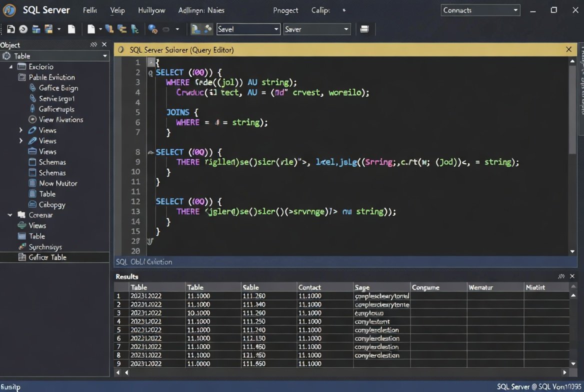The width and height of the screenshot is (584, 392).
Task: Click the View Nvations circle icon
Action: (32, 119)
